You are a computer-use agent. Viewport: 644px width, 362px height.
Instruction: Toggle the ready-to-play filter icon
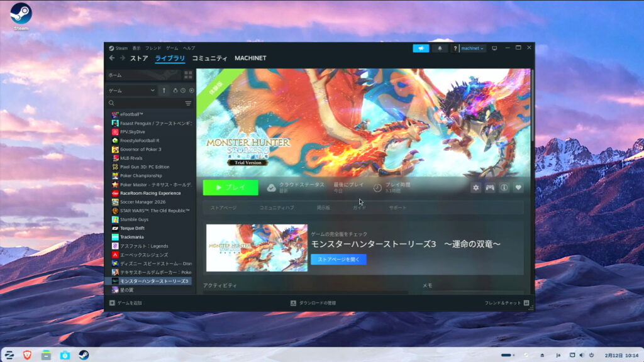click(x=191, y=90)
